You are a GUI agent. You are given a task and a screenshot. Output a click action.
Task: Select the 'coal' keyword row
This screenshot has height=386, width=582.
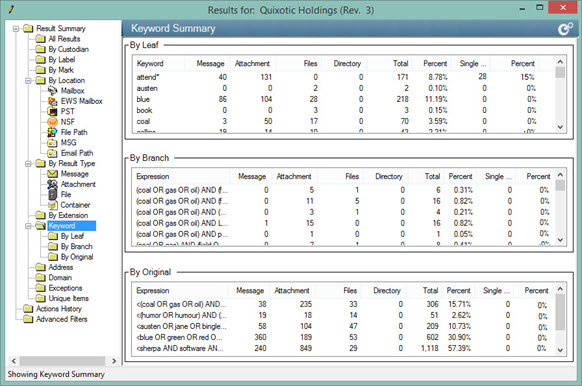pyautogui.click(x=343, y=121)
